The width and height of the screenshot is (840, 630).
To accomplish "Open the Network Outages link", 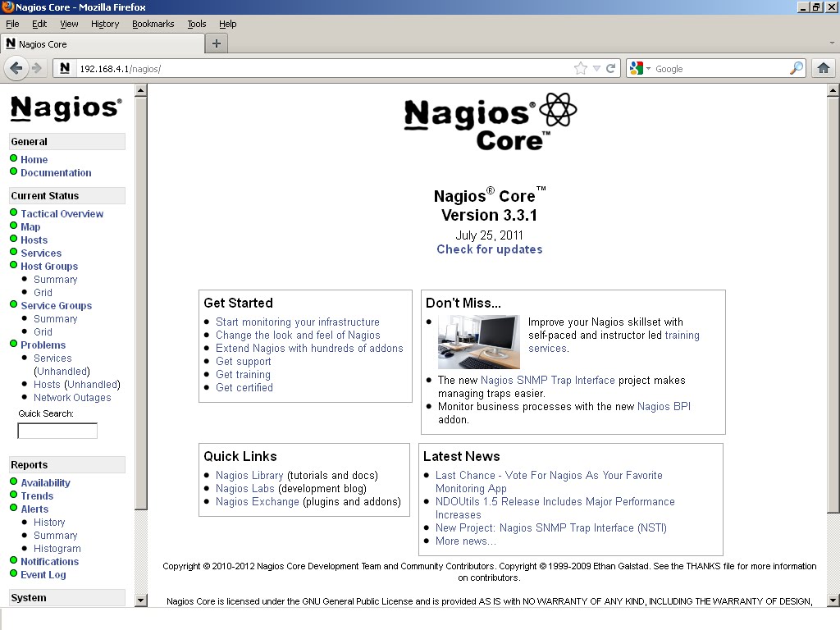I will [x=72, y=398].
